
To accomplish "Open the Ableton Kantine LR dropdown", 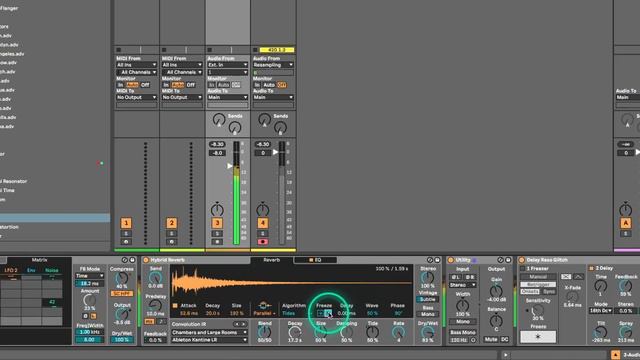I will [209, 340].
